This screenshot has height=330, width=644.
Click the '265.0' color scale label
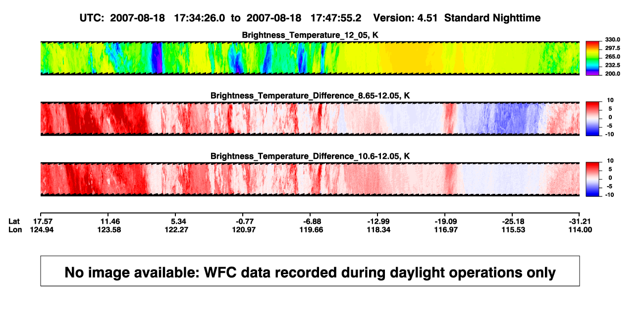click(612, 57)
